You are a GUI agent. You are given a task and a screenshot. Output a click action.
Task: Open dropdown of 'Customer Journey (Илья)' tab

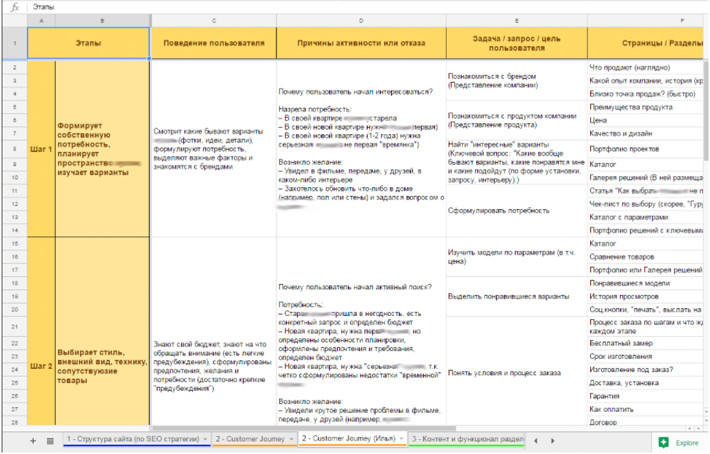401,439
